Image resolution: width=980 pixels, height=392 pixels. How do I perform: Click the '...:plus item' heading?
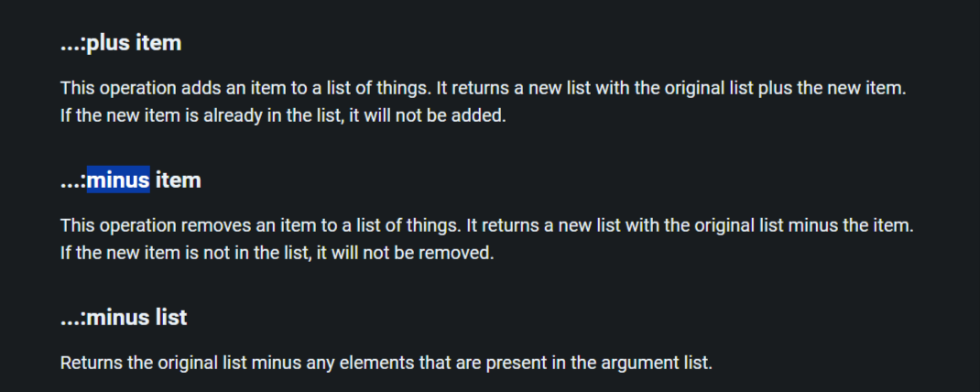[x=121, y=43]
